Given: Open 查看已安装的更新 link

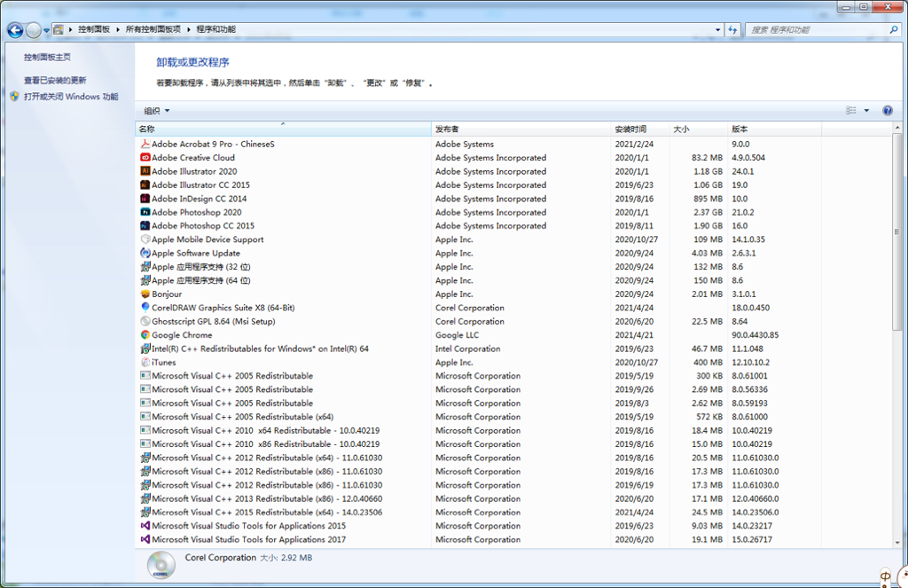Looking at the screenshot, I should (55, 81).
